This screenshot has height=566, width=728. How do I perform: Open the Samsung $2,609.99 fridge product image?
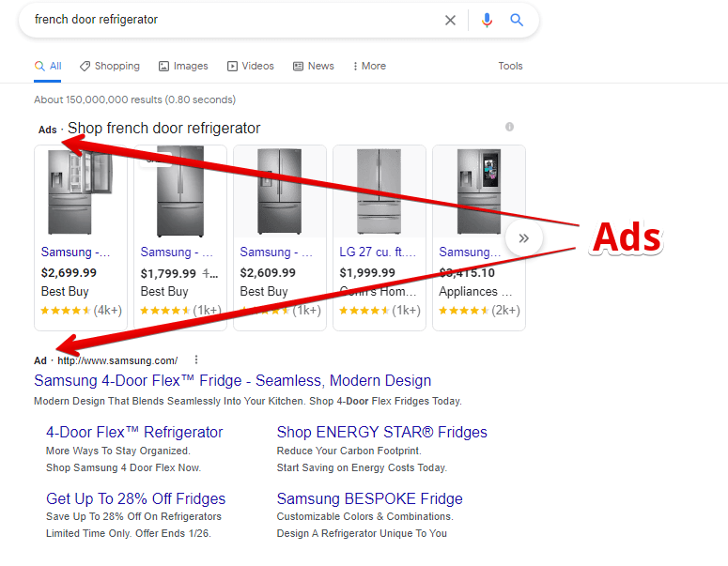(280, 191)
